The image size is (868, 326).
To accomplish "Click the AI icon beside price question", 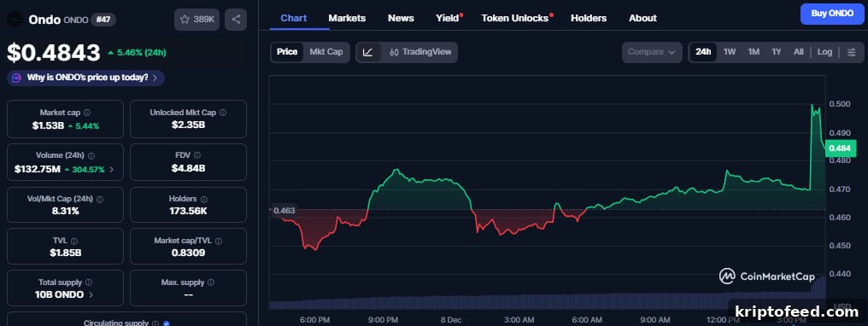I will (x=17, y=78).
